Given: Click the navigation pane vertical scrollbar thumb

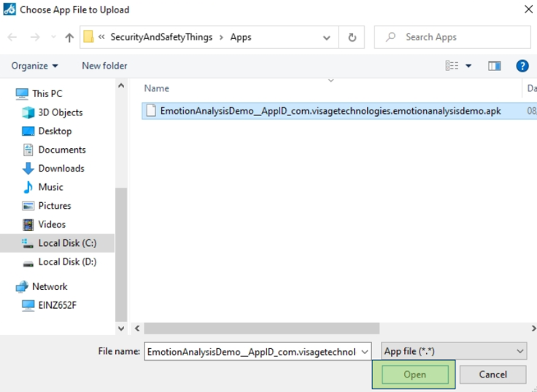Looking at the screenshot, I should click(x=121, y=254).
